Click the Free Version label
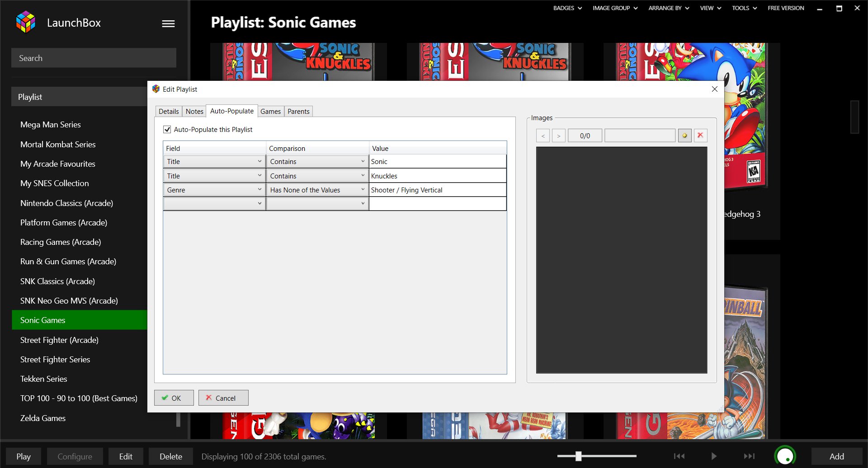868x468 pixels. [x=786, y=8]
